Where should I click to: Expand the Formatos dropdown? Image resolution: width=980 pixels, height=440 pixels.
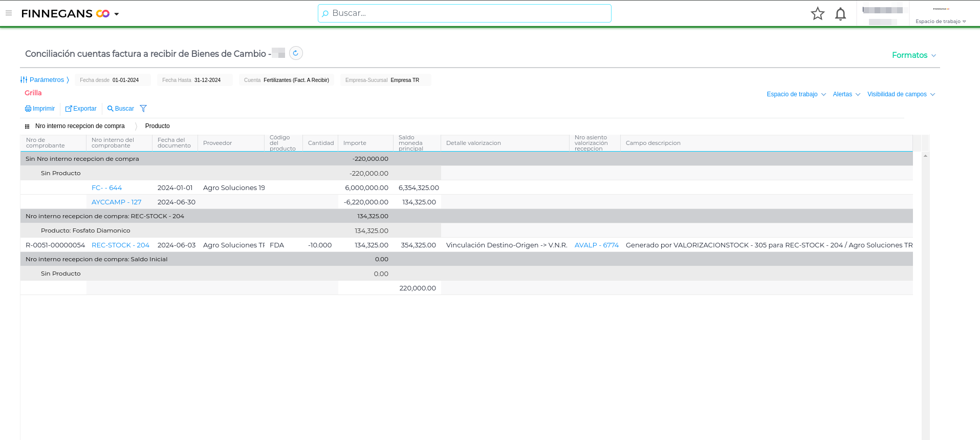click(913, 55)
